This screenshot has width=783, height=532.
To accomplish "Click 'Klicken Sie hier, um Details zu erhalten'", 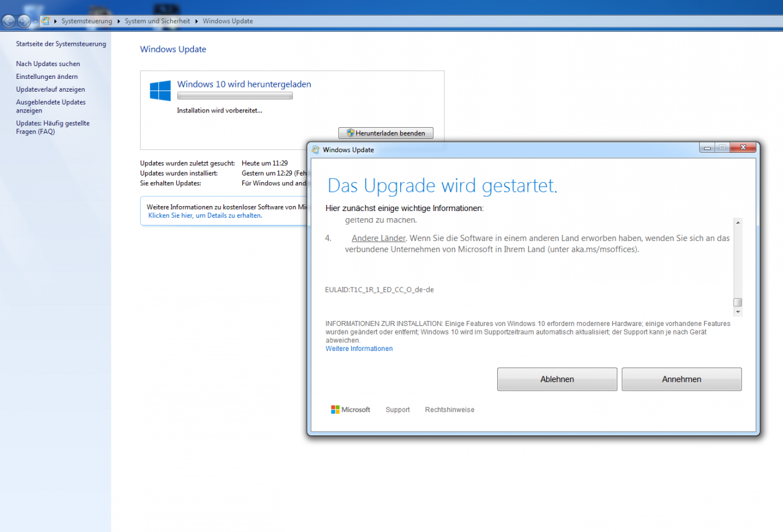I will 205,215.
